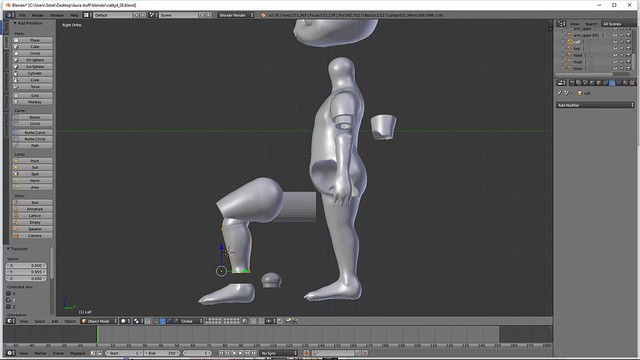Toggle selectability of arm_upper.001
Viewport: 640px width, 360px height.
click(x=622, y=35)
